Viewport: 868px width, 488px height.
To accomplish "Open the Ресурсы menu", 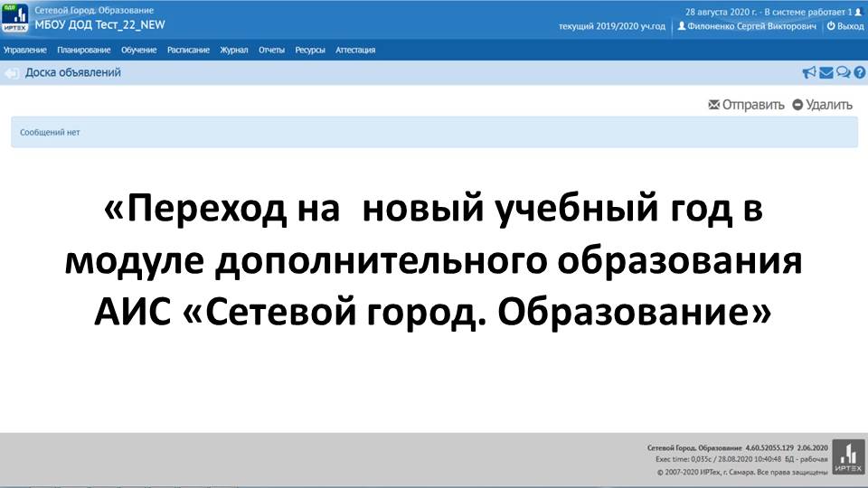I will [x=310, y=50].
